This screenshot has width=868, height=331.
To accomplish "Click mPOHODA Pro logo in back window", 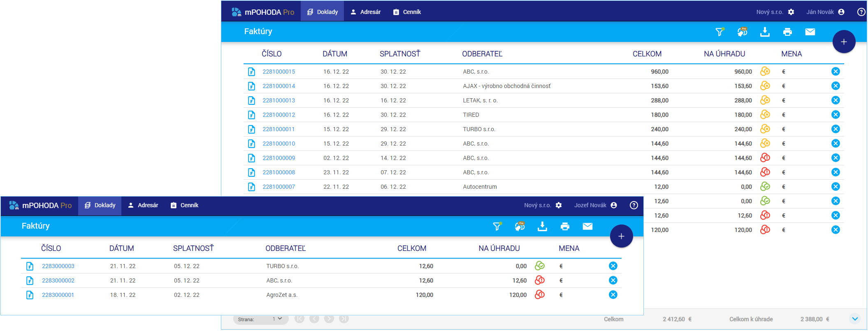I will click(263, 12).
